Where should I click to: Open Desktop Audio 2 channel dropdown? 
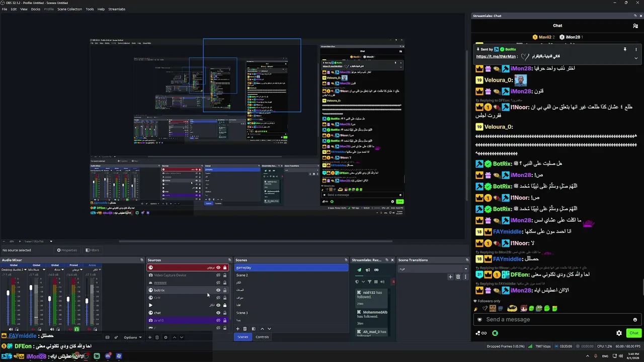(x=25, y=269)
